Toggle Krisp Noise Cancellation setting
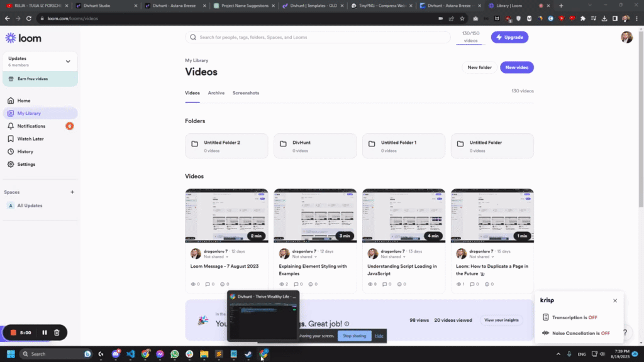Screen dimensions: 644x362 coord(576,333)
